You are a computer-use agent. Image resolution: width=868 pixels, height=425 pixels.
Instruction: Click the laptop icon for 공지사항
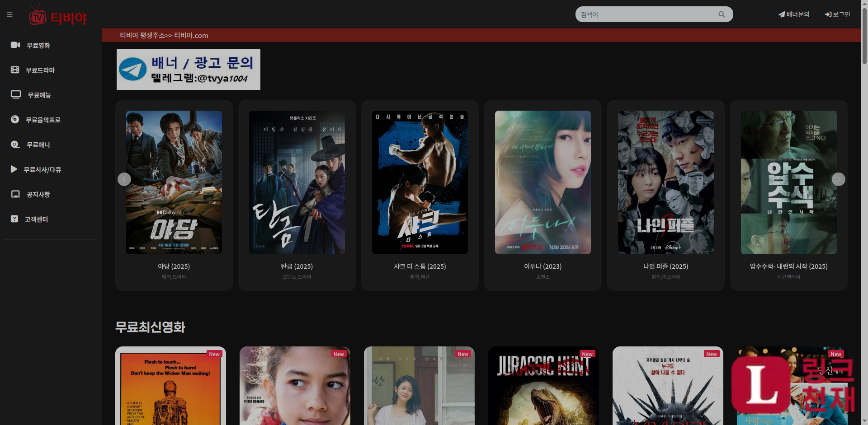[x=15, y=194]
